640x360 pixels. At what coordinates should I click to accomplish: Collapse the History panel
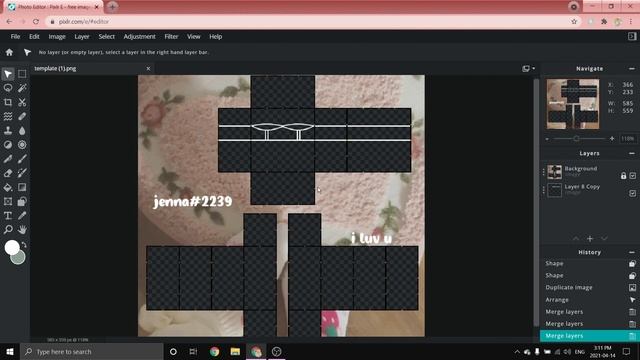click(631, 252)
